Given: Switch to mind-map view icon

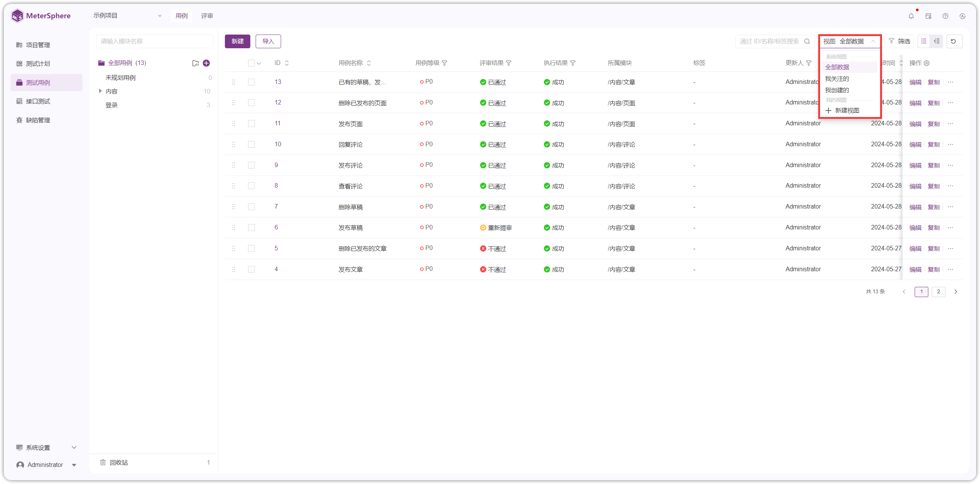Looking at the screenshot, I should point(937,41).
